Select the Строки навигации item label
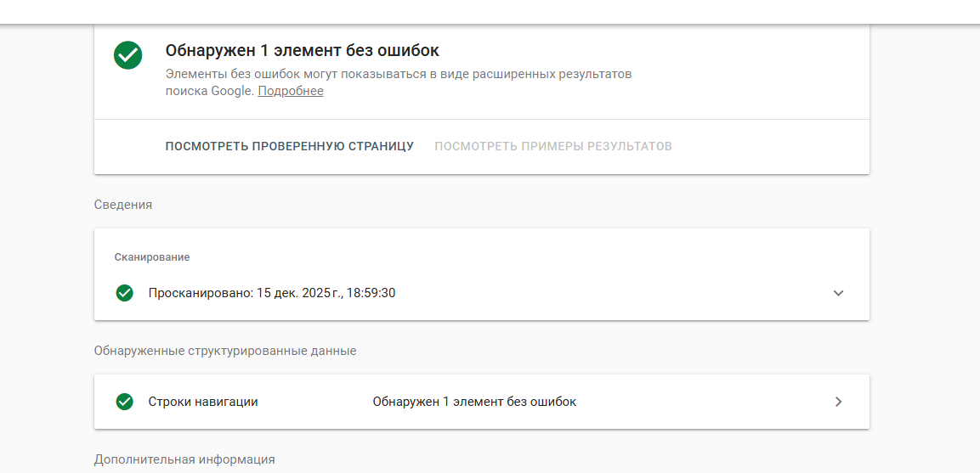980x473 pixels. [203, 402]
